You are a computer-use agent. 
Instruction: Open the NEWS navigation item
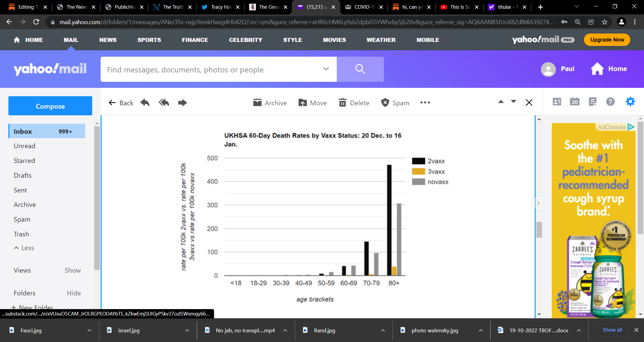coord(108,40)
